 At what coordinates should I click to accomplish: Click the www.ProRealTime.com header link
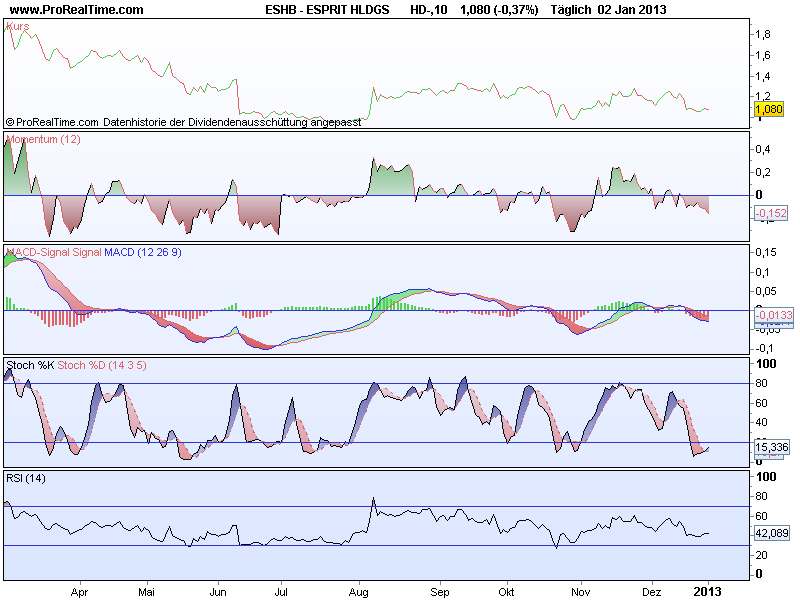pyautogui.click(x=77, y=9)
